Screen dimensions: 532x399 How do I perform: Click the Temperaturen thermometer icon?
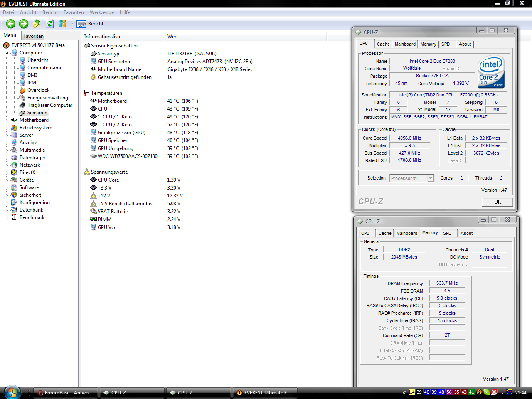click(86, 93)
